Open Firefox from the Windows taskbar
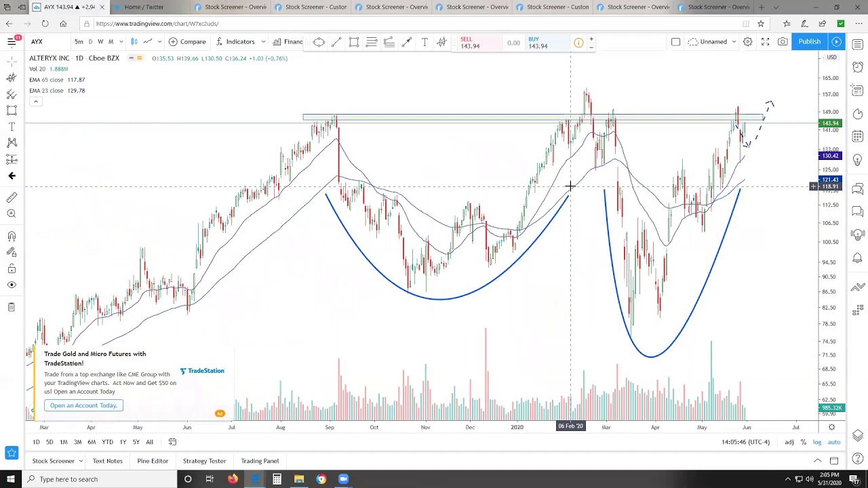The image size is (868, 488). [x=233, y=479]
